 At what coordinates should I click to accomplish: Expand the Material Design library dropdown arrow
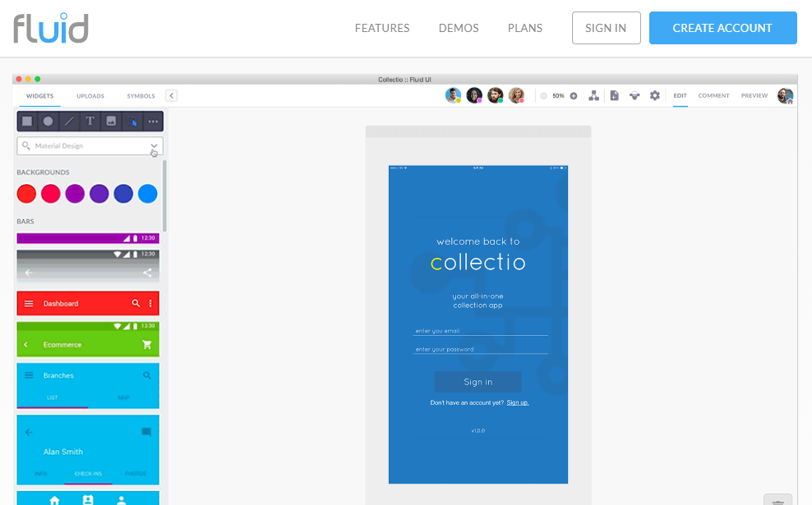point(154,146)
